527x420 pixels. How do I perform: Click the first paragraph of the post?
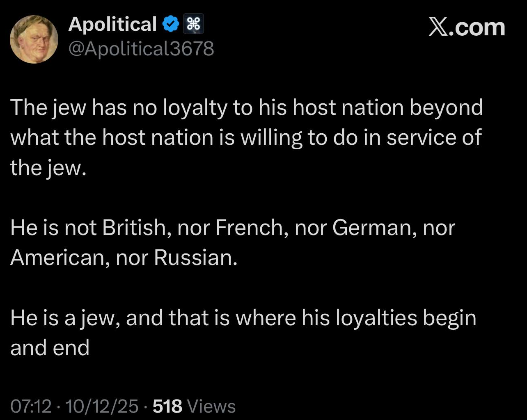[x=246, y=137]
